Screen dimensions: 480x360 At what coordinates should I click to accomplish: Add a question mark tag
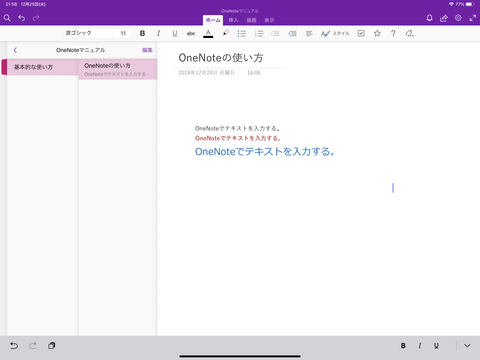[393, 33]
